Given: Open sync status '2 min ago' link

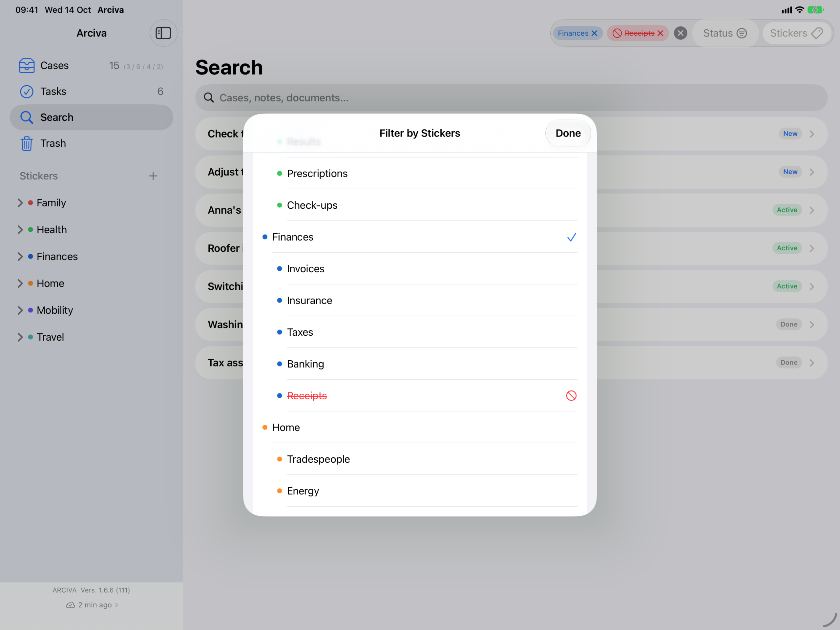Looking at the screenshot, I should tap(98, 605).
